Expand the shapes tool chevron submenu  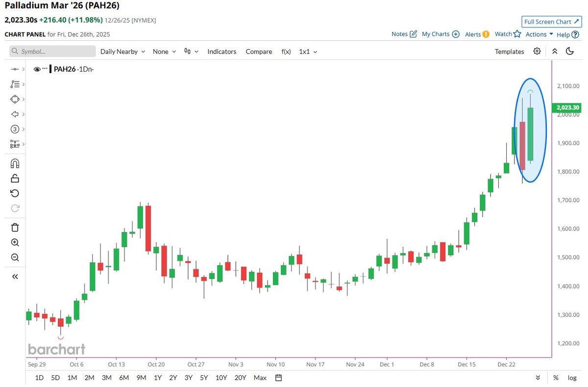[x=23, y=99]
